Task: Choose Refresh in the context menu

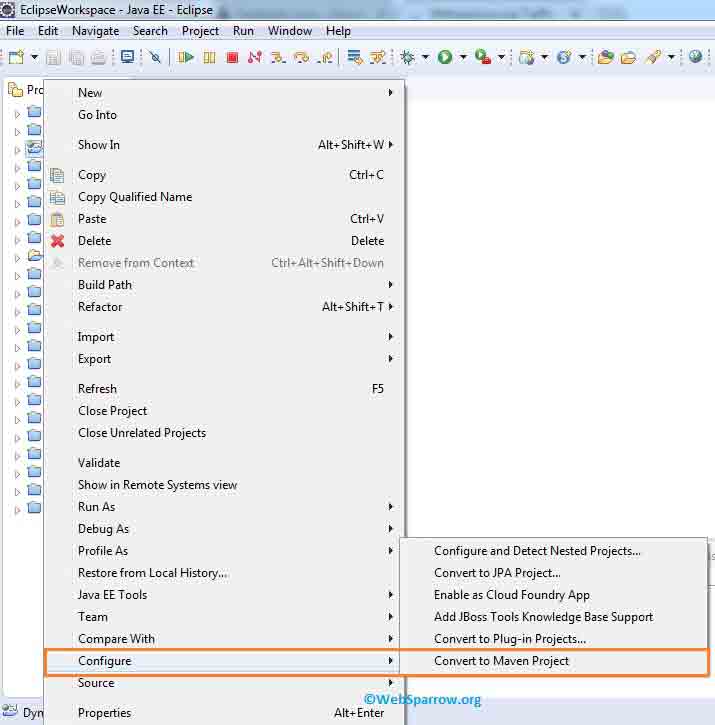Action: tap(224, 389)
